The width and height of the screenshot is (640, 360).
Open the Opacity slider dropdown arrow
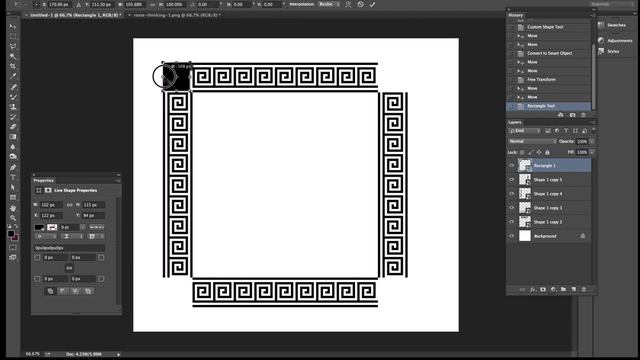click(592, 141)
